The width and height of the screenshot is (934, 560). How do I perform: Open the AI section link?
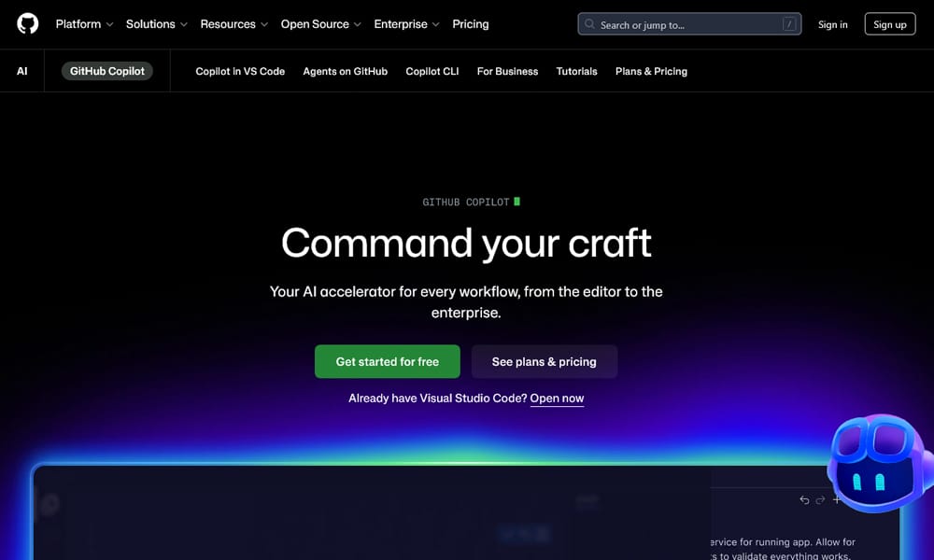coord(22,71)
